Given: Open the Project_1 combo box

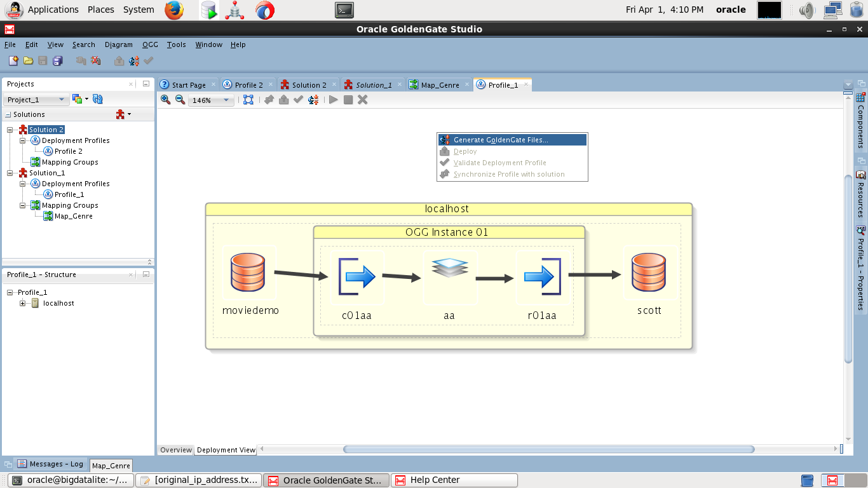Looking at the screenshot, I should [x=36, y=100].
